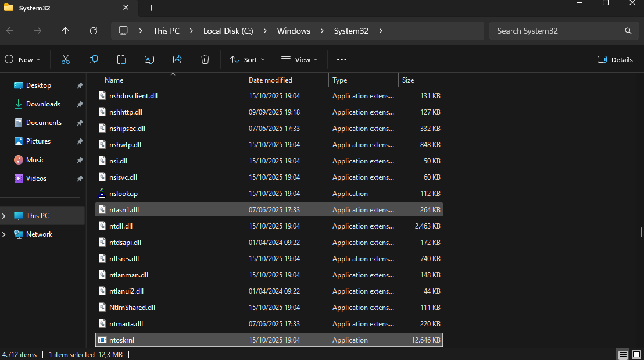Image resolution: width=644 pixels, height=360 pixels.
Task: Unpin Desktop via its pin icon
Action: pyautogui.click(x=80, y=85)
